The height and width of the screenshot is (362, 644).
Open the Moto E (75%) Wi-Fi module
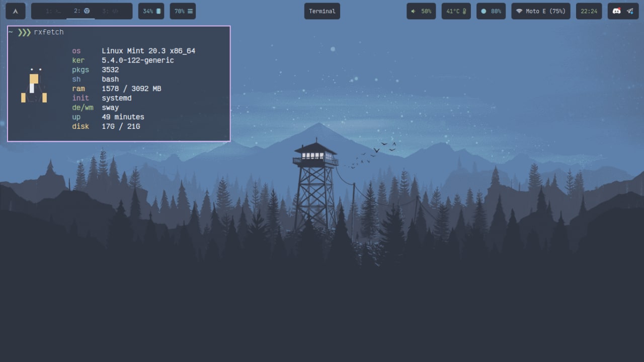point(541,11)
